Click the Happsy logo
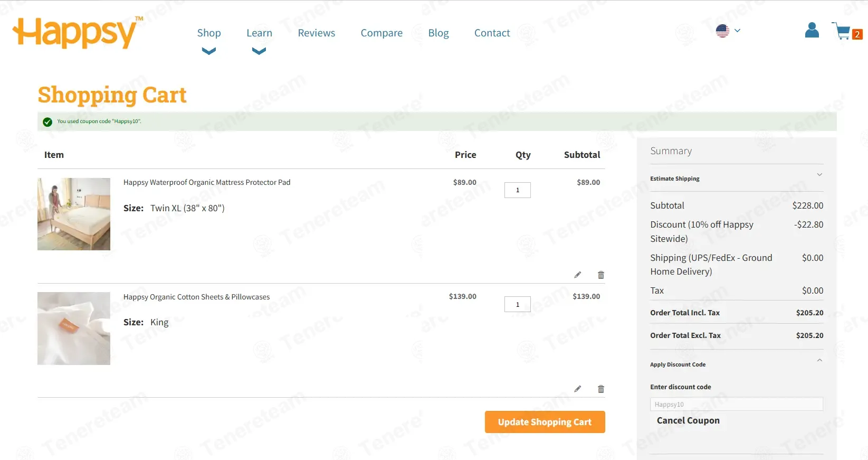The width and height of the screenshot is (868, 460). [x=78, y=32]
